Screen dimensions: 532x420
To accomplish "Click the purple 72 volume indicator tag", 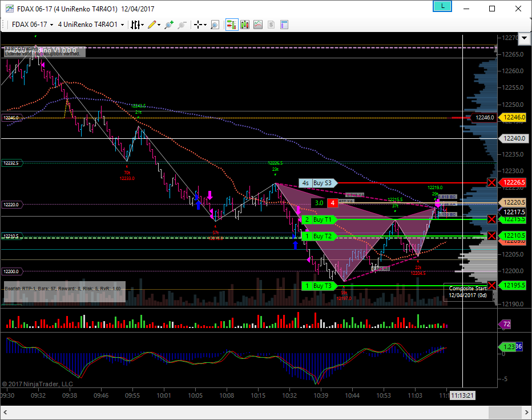I will pyautogui.click(x=505, y=324).
